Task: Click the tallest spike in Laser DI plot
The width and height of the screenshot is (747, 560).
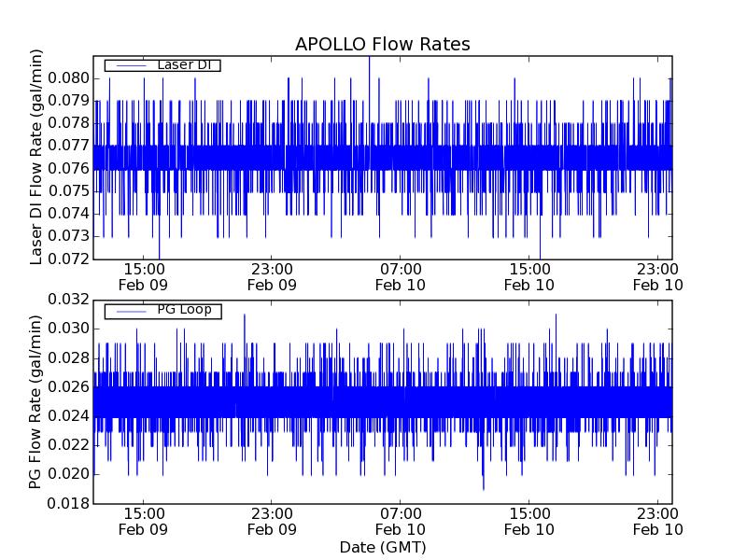Action: (369, 60)
